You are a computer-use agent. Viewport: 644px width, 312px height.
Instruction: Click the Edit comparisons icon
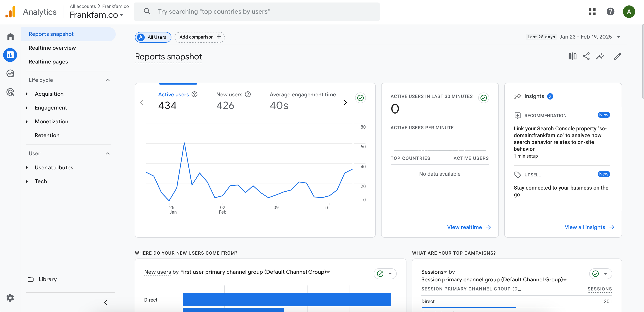572,56
